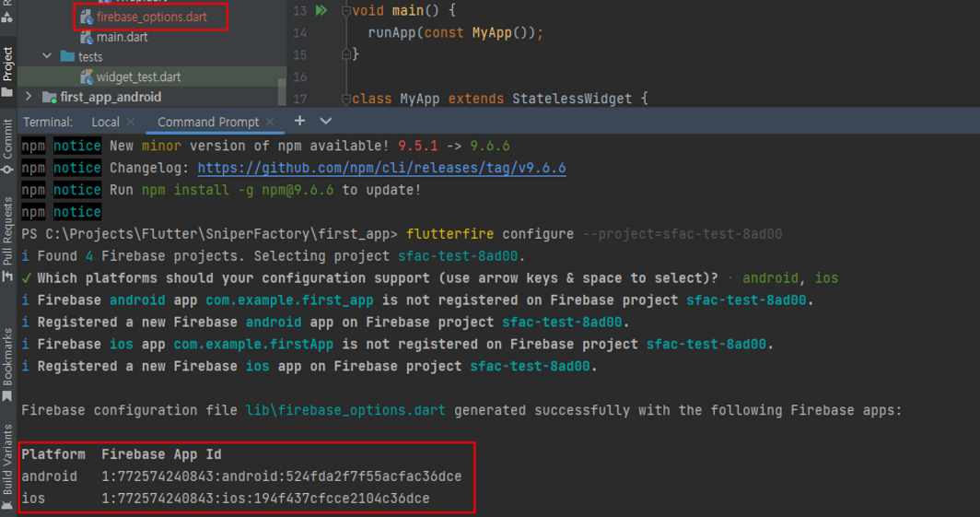Select widget_test.dart file

[138, 76]
